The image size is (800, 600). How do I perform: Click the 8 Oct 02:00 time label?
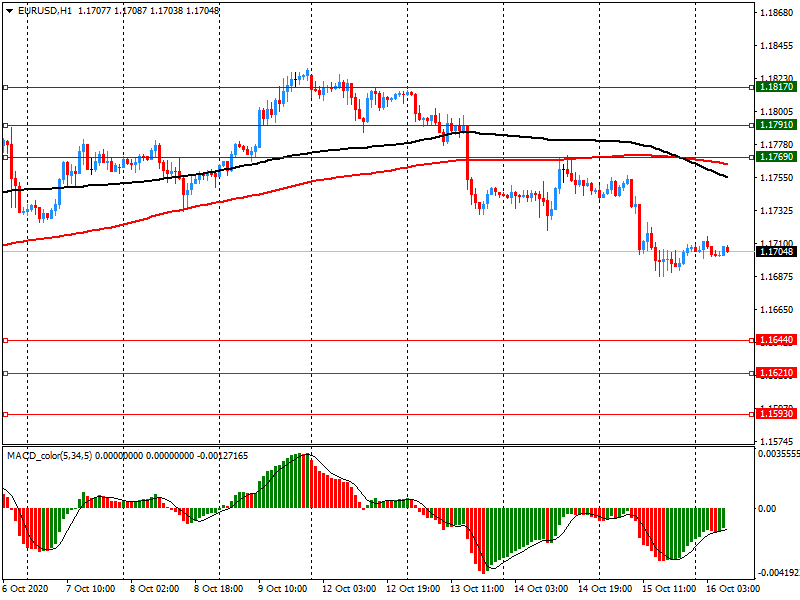pos(155,589)
